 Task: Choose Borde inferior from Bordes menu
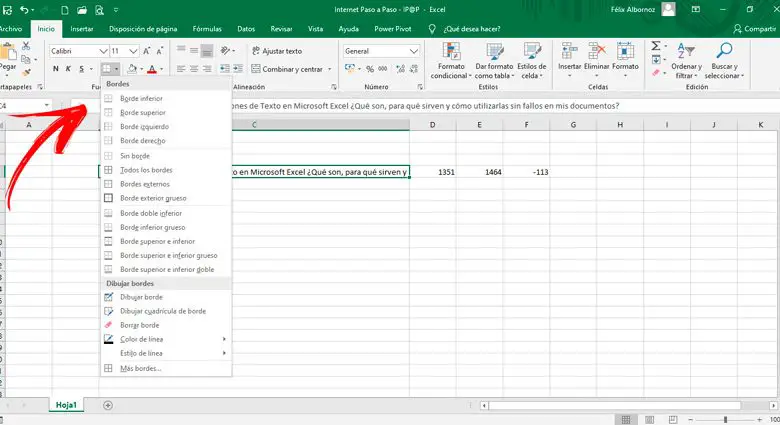[166, 99]
